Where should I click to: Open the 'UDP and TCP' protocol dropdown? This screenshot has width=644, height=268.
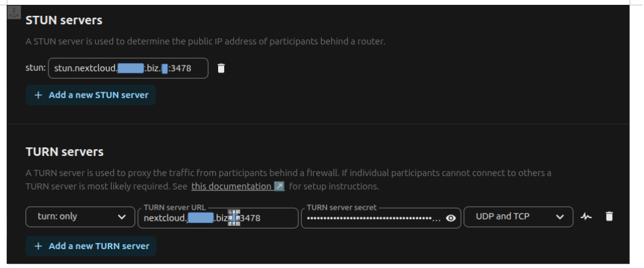(x=519, y=216)
